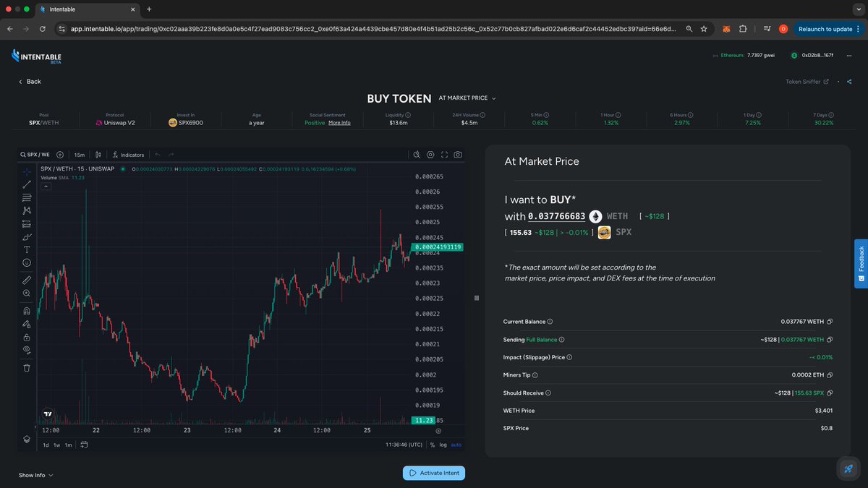Image resolution: width=868 pixels, height=488 pixels.
Task: Enter fullscreen chart mode
Action: (x=444, y=154)
